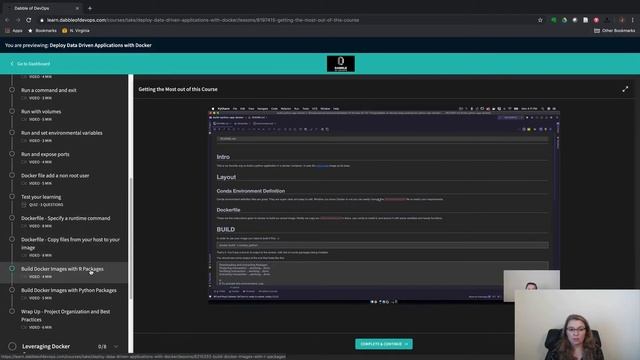640x360 pixels.
Task: Click the Layout heading in the video
Action: (226, 177)
